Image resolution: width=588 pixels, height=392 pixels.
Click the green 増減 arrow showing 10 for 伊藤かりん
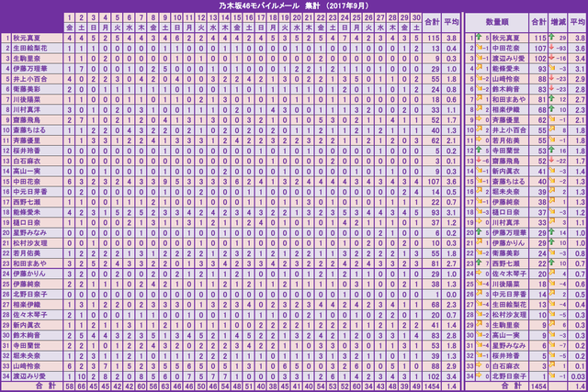551,242
